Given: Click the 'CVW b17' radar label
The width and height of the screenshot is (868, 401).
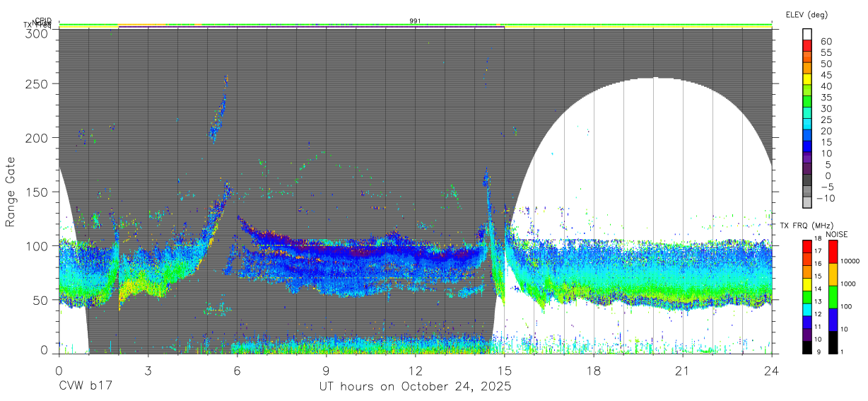Looking at the screenshot, I should (85, 386).
